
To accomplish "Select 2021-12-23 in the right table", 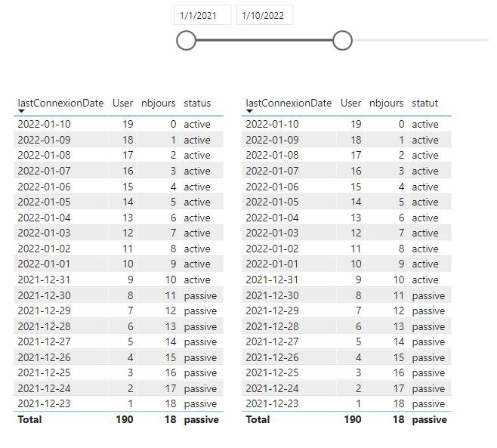I will (272, 404).
